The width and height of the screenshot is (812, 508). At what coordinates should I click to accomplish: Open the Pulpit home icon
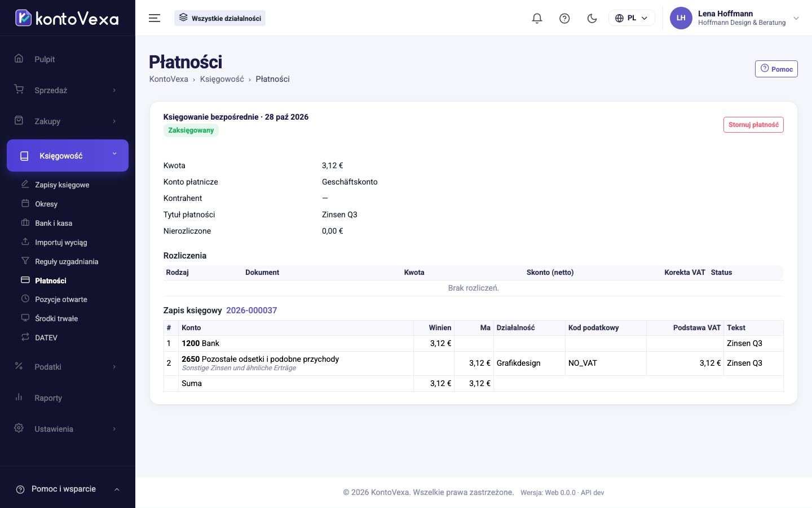click(x=19, y=59)
